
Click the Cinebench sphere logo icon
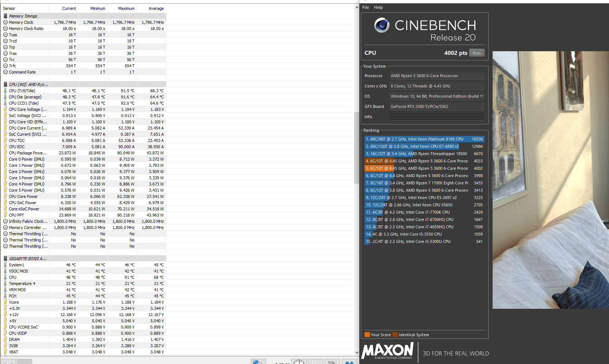point(382,25)
